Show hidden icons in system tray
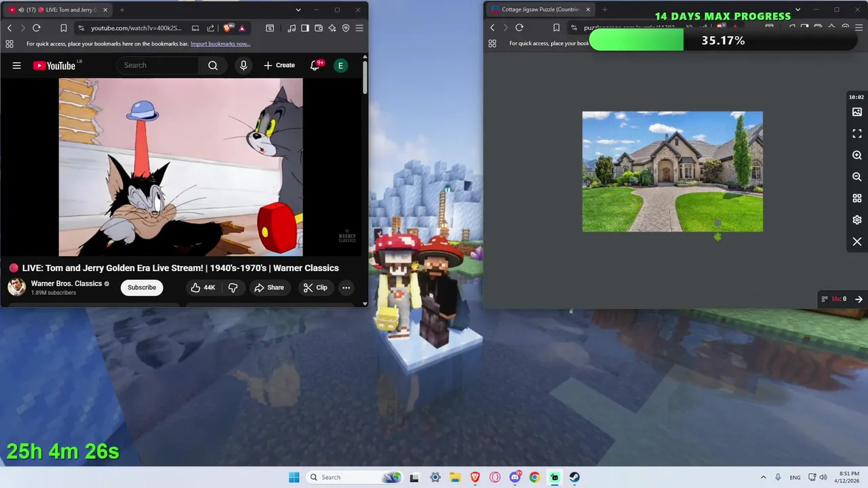 point(764,477)
